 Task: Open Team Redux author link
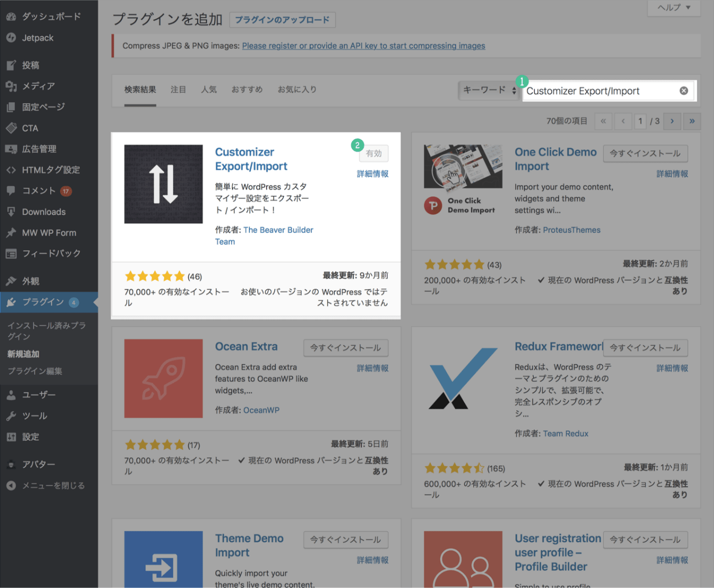(565, 434)
